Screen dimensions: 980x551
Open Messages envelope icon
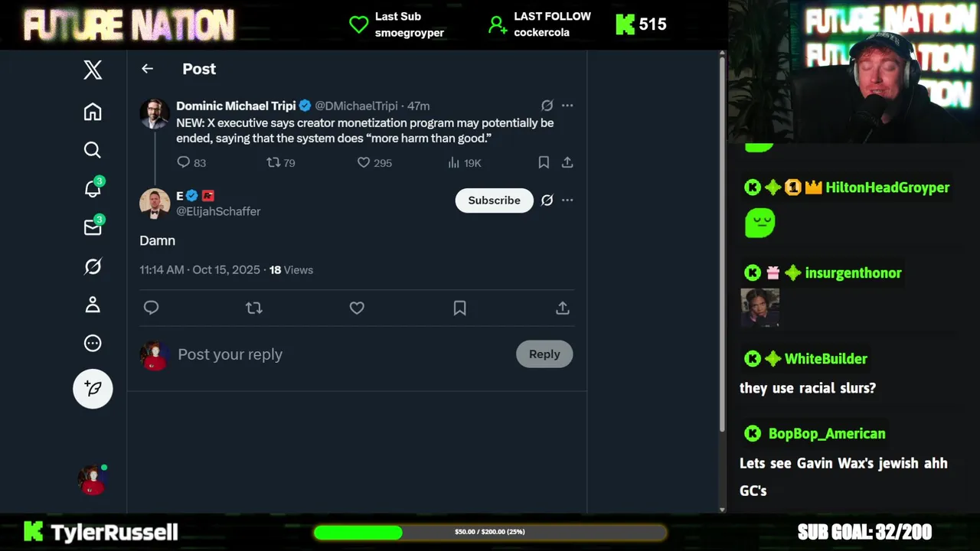click(x=93, y=227)
